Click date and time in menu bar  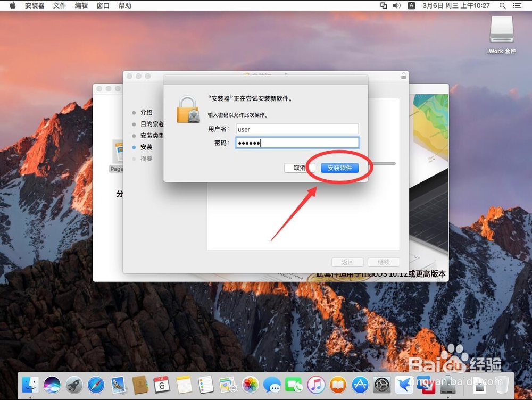pos(456,5)
